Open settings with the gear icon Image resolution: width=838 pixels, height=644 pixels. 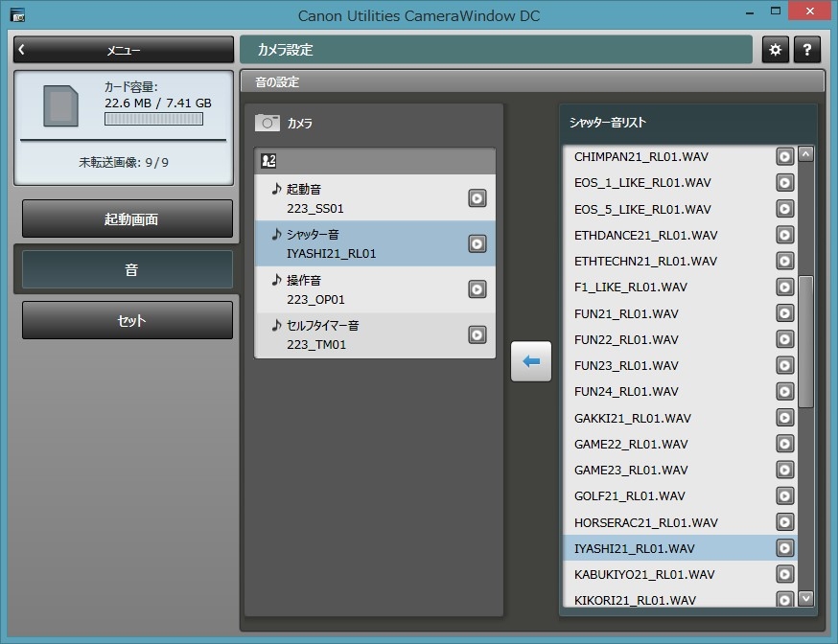point(775,50)
